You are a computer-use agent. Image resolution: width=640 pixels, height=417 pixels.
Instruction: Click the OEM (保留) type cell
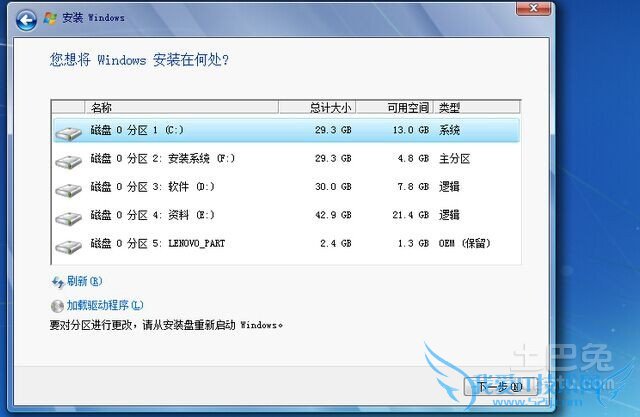pyautogui.click(x=464, y=243)
